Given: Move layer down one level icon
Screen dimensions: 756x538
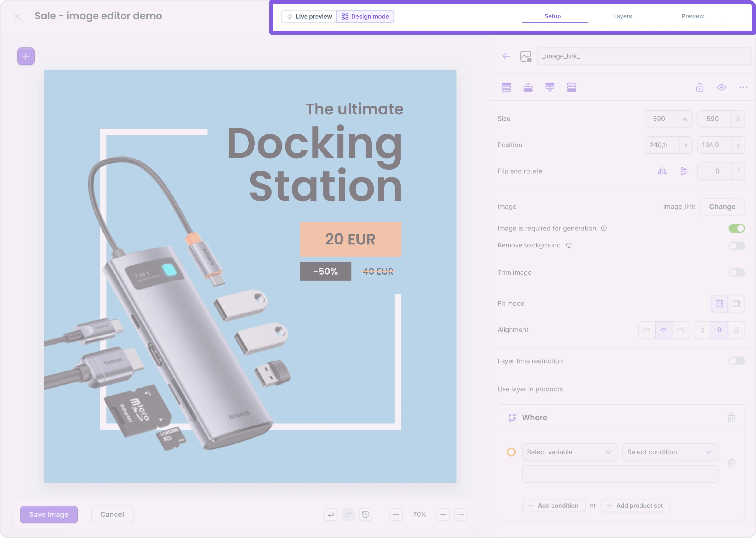Looking at the screenshot, I should pos(550,87).
